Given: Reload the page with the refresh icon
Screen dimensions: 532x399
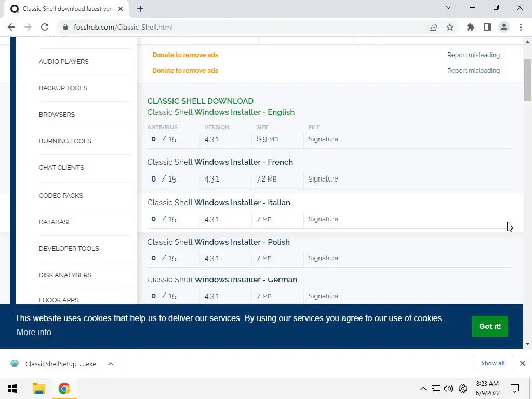Looking at the screenshot, I should (45, 27).
